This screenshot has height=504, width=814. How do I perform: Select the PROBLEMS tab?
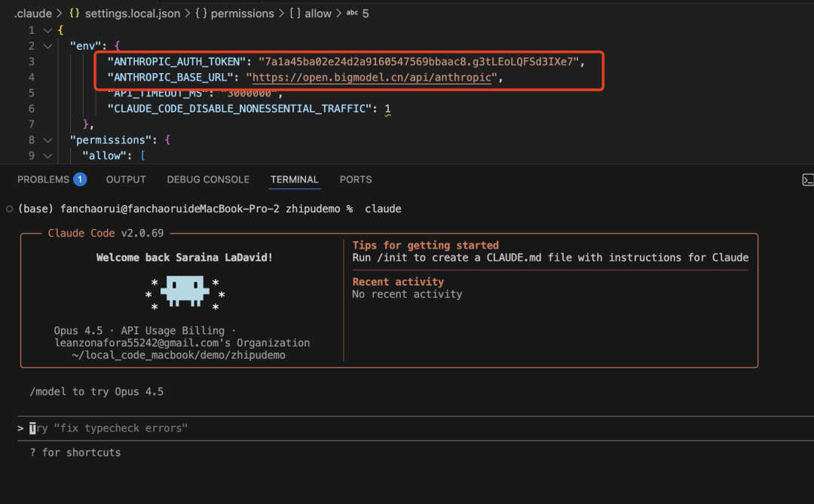(x=43, y=179)
